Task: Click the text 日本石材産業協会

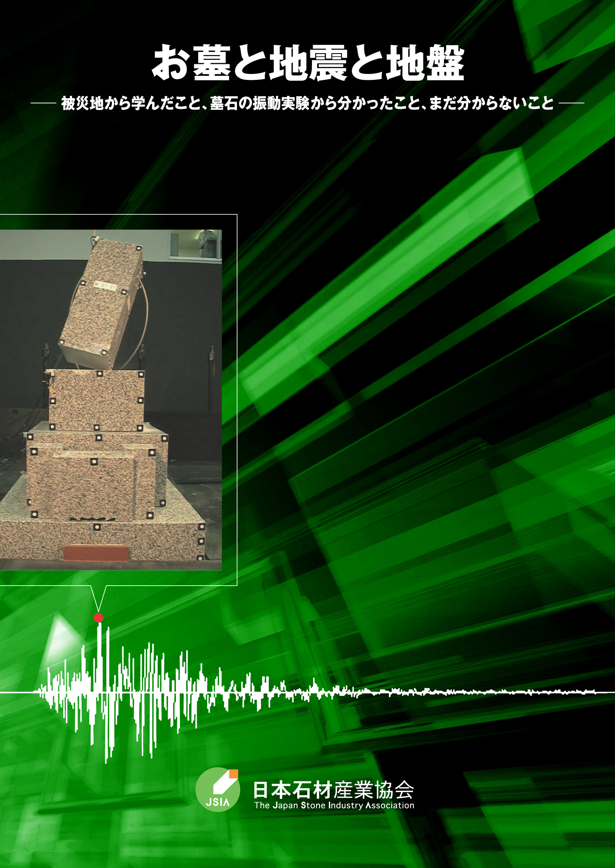Action: pos(334,790)
